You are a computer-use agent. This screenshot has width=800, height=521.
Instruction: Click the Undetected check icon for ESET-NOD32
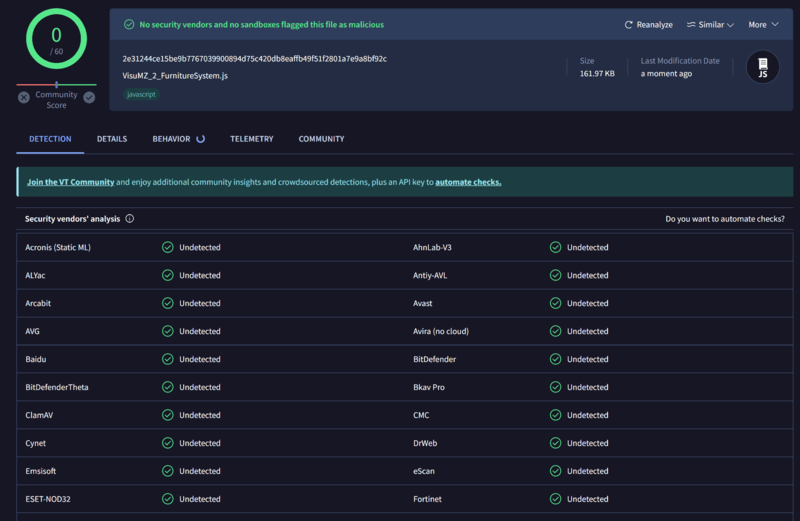coord(167,499)
